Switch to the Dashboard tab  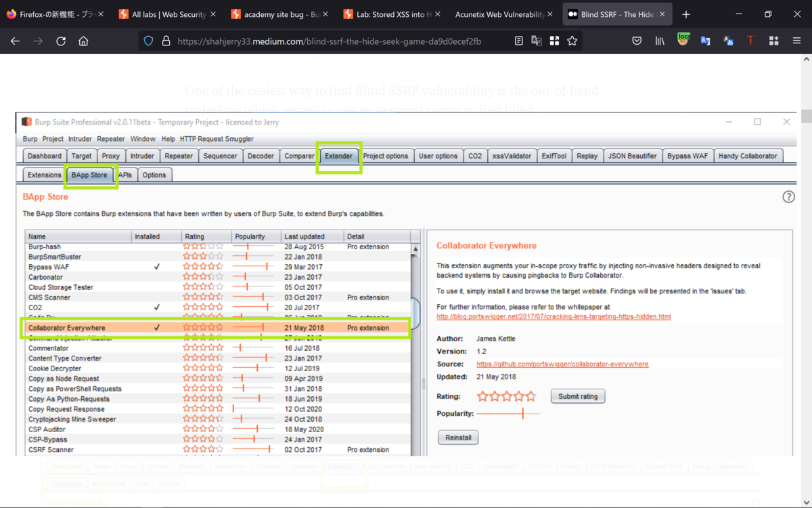click(x=45, y=156)
